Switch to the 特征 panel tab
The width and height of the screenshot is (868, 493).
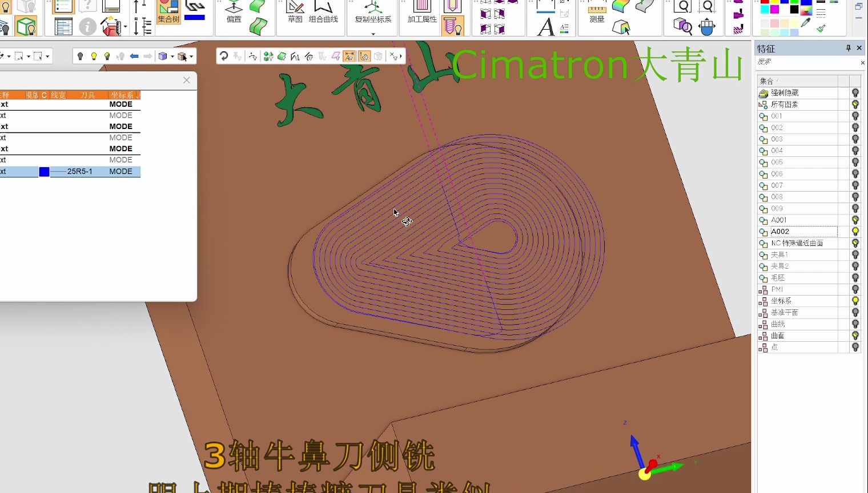click(x=766, y=49)
